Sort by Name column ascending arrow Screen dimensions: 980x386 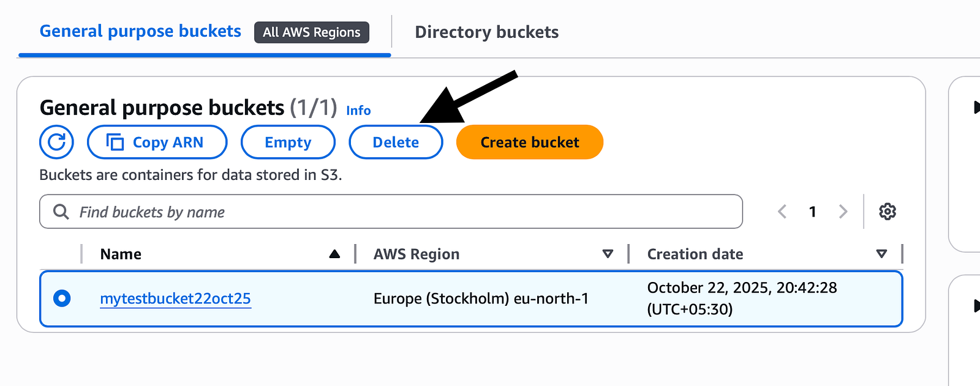[334, 254]
